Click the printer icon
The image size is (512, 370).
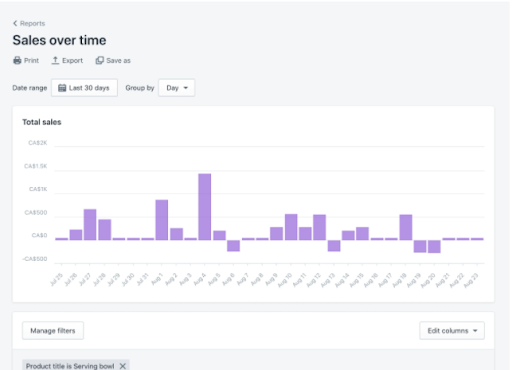(17, 61)
